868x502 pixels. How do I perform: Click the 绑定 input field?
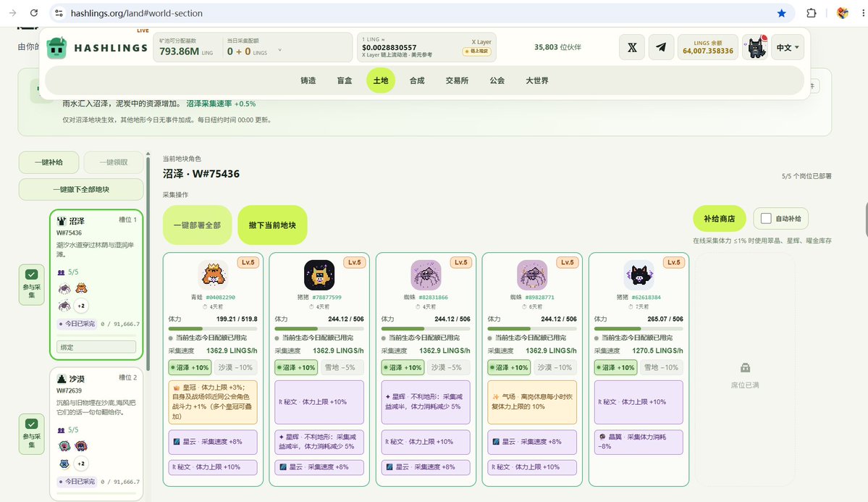coord(96,348)
